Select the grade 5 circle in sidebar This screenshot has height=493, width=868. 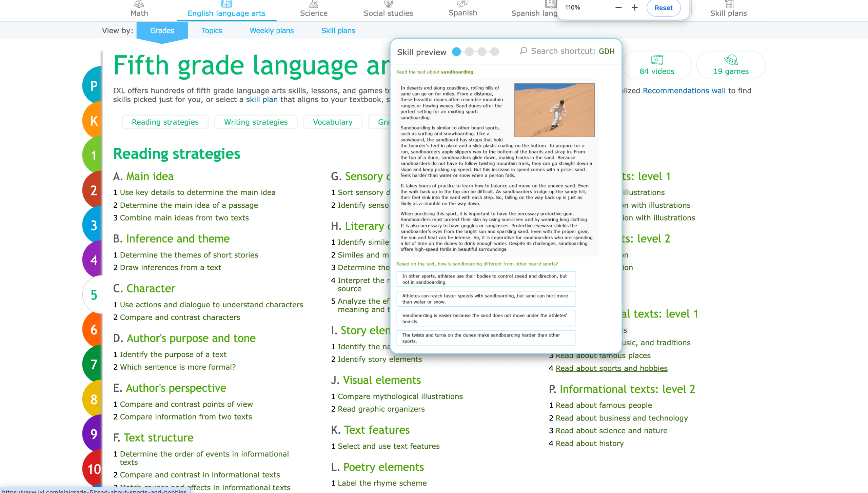[x=93, y=295]
